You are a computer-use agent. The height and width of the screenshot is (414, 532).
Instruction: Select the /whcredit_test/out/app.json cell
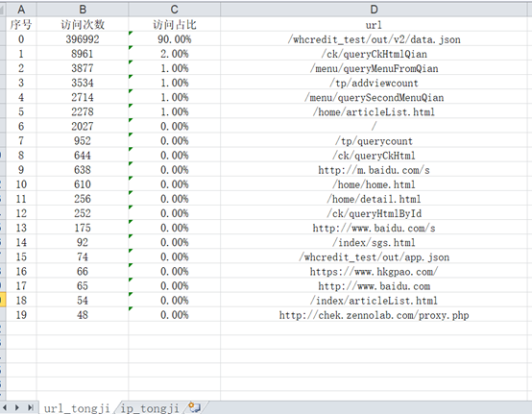click(374, 256)
